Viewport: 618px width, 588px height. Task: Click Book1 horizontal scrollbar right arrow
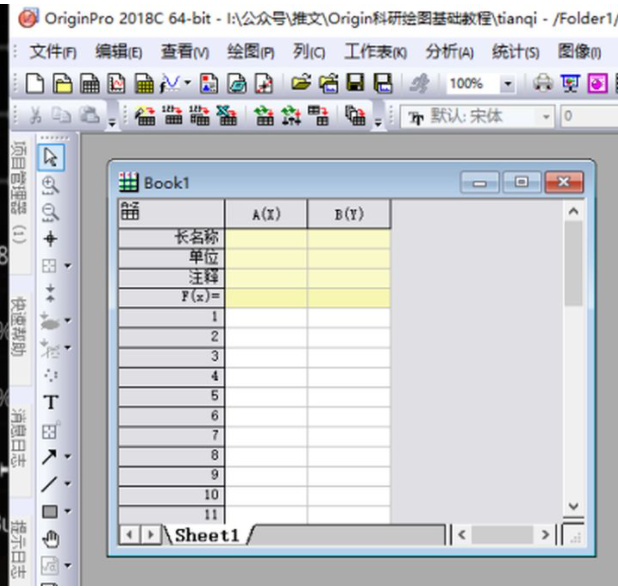(x=545, y=535)
